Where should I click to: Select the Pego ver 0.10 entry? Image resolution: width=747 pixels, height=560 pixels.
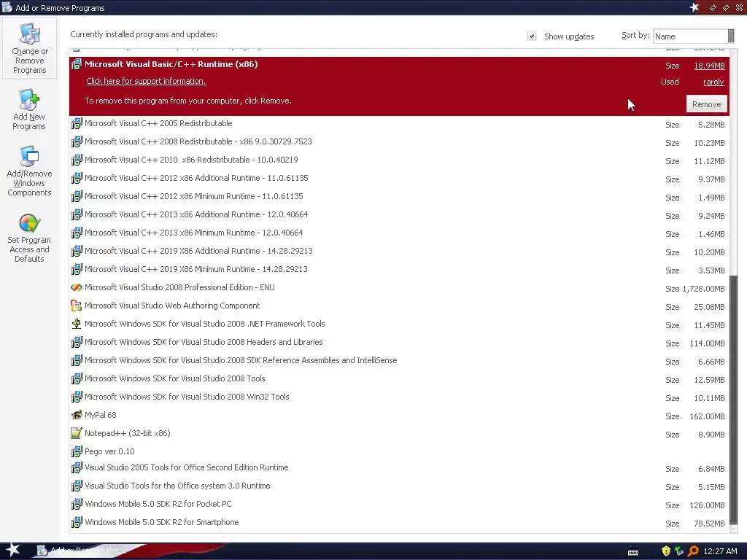[399, 451]
